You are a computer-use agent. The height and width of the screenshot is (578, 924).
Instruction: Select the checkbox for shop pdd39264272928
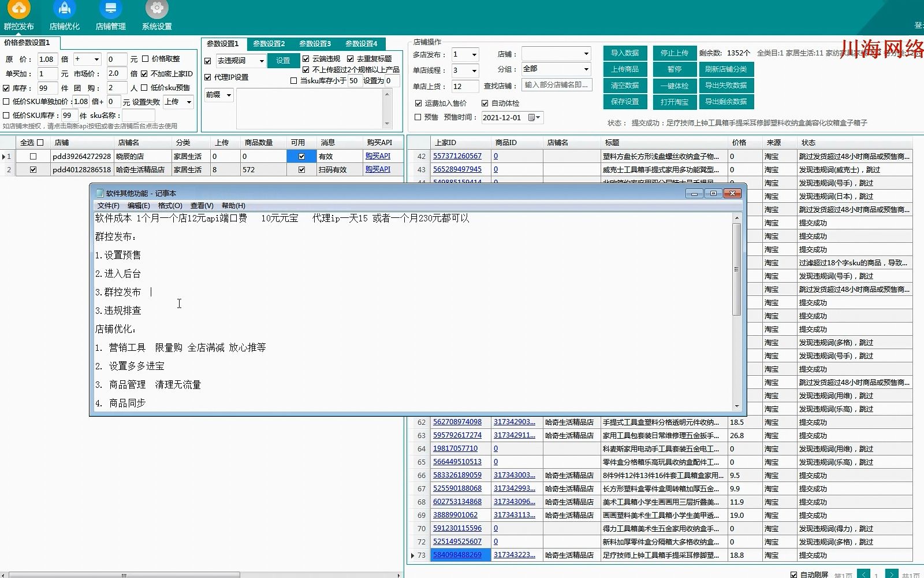[33, 156]
